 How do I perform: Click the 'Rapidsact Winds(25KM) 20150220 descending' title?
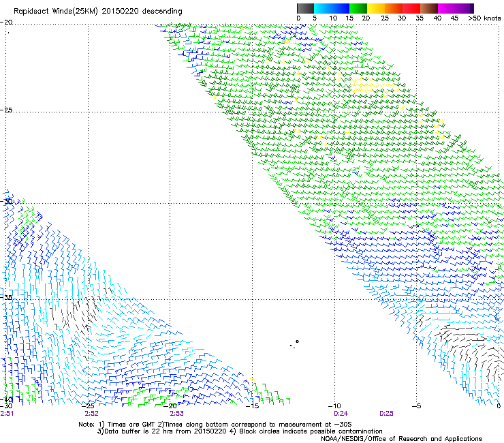[97, 12]
